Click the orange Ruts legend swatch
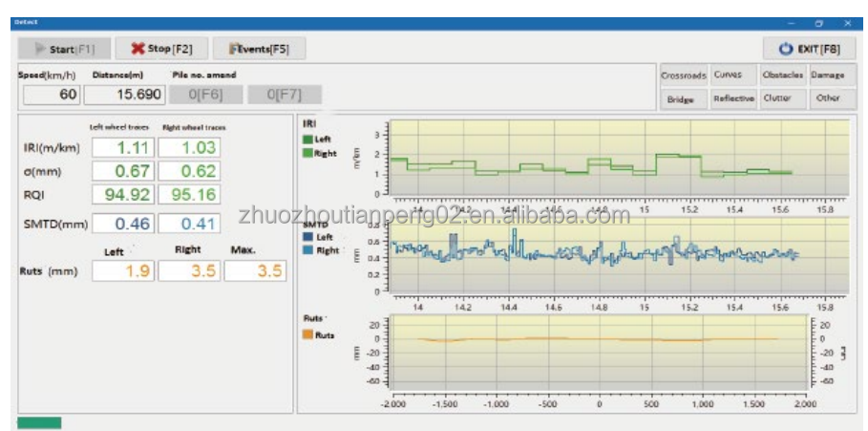The width and height of the screenshot is (868, 431). coord(308,334)
